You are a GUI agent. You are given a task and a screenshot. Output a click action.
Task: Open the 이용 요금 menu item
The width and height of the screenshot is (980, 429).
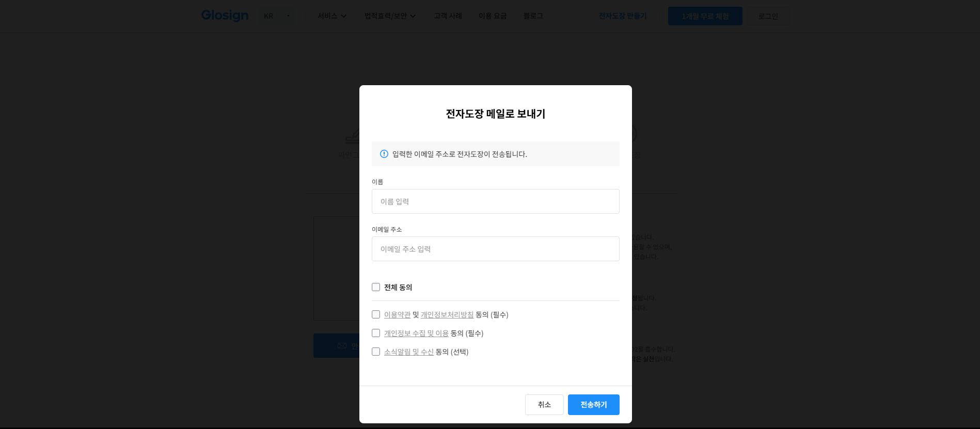point(493,16)
